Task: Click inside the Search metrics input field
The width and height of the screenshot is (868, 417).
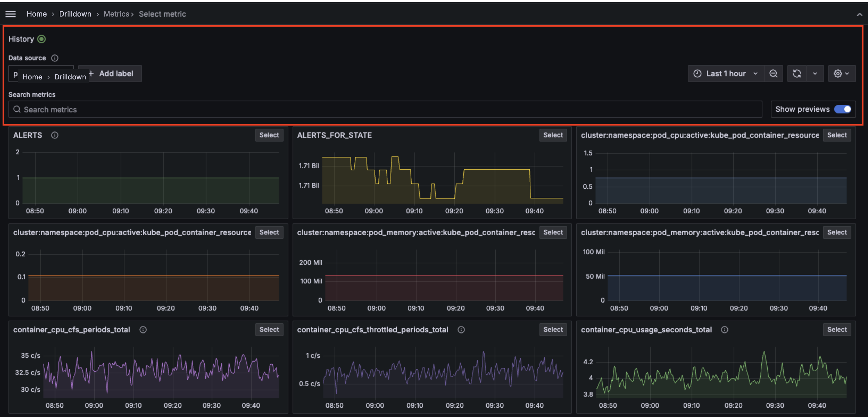Action: click(x=135, y=109)
